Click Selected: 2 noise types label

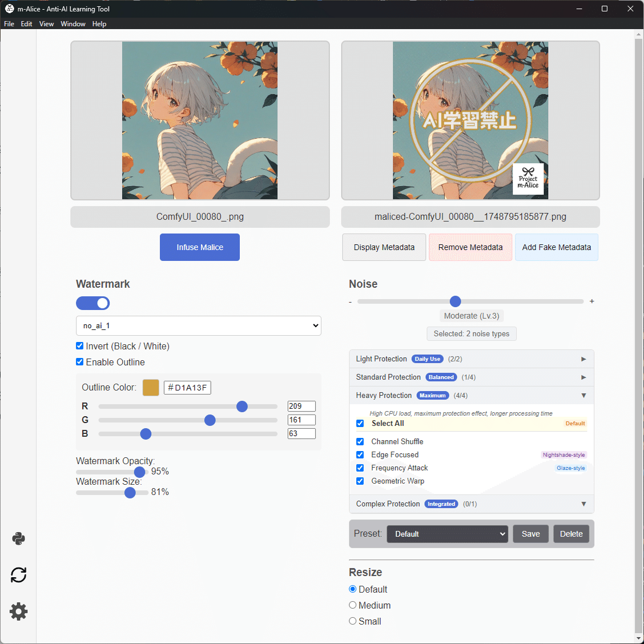472,334
